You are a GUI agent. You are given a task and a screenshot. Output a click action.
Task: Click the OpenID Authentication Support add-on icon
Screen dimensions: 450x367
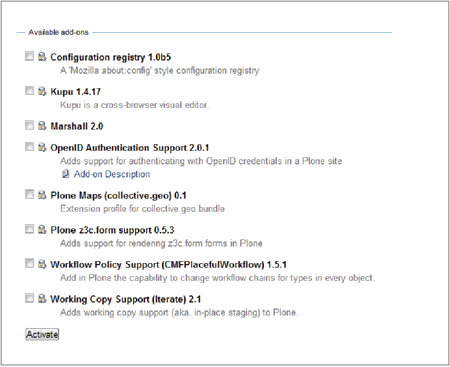click(x=42, y=147)
